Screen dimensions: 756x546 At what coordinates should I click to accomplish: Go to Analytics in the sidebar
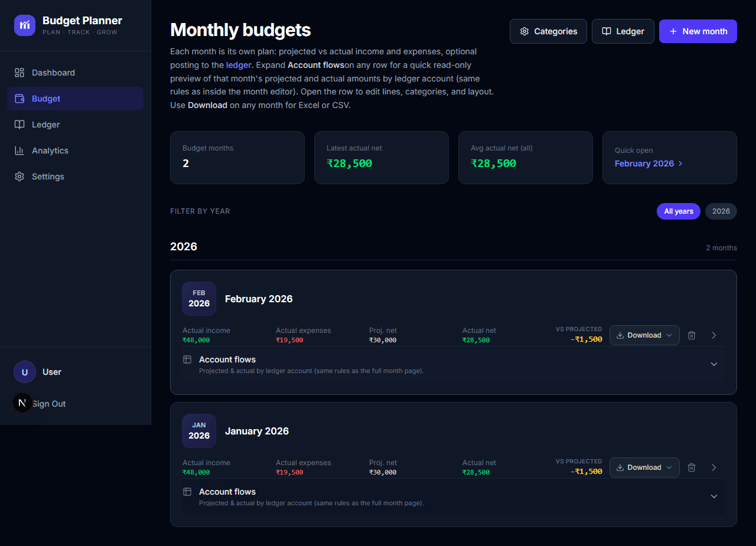tap(75, 151)
